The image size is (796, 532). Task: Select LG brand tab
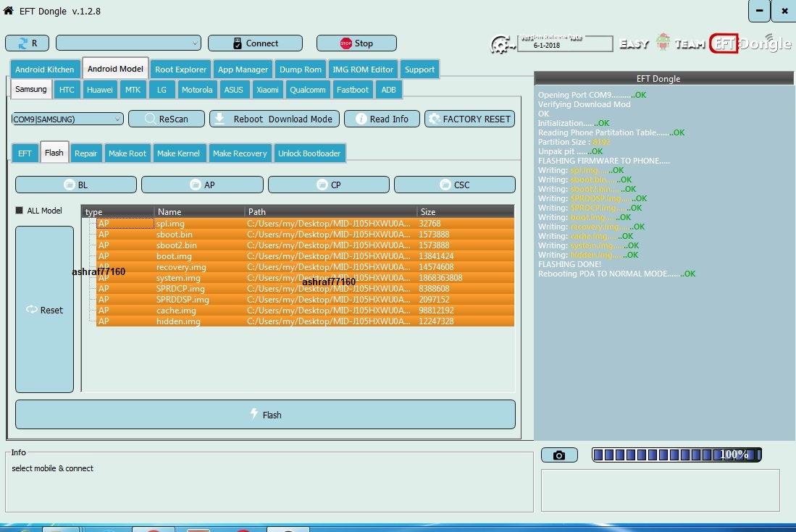tap(162, 90)
